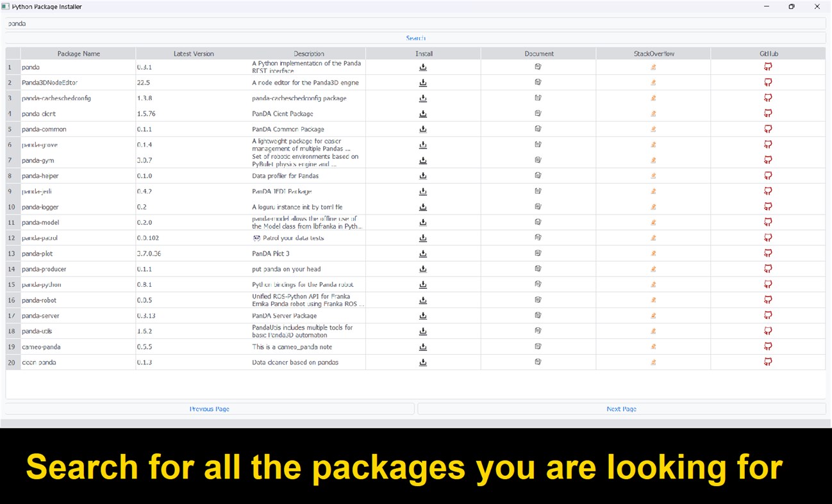This screenshot has height=504, width=832.
Task: Install the panda-jedi package
Action: pyautogui.click(x=423, y=191)
